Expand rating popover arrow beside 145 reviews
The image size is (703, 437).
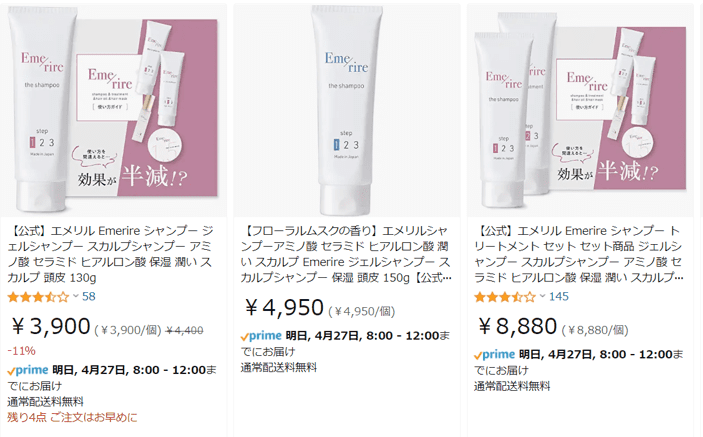tap(542, 296)
